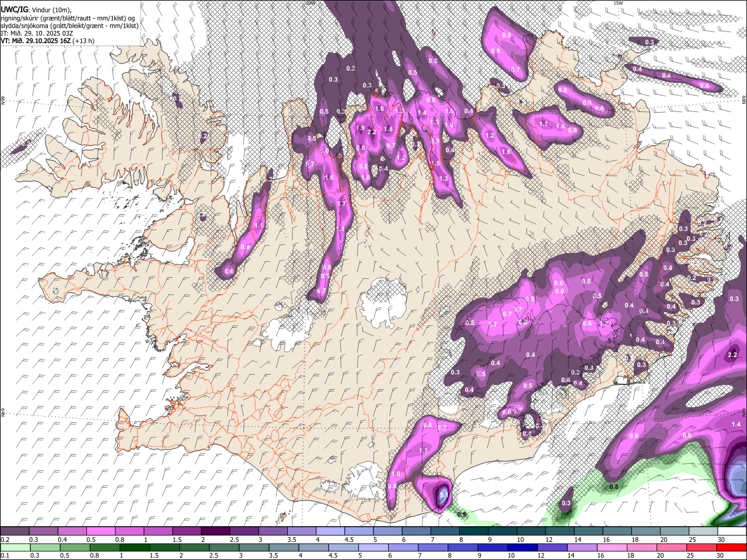
Task: Select the '30' label of the upper legend row
Action: coord(721,540)
